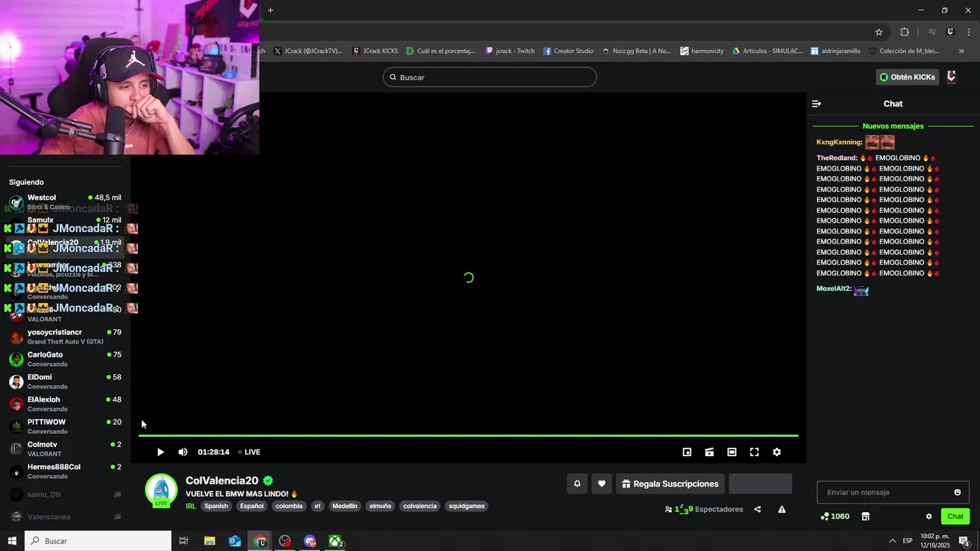Click KxngKxnning username in chat

point(838,142)
